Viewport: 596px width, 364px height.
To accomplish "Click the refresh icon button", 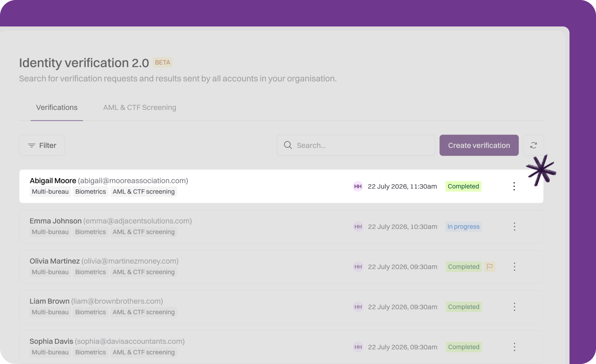I will (x=533, y=145).
